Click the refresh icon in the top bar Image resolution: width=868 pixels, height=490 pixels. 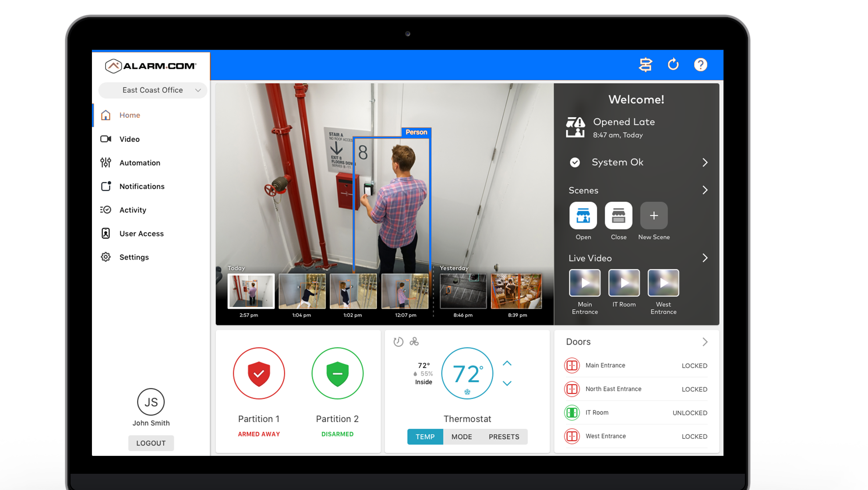coord(674,64)
